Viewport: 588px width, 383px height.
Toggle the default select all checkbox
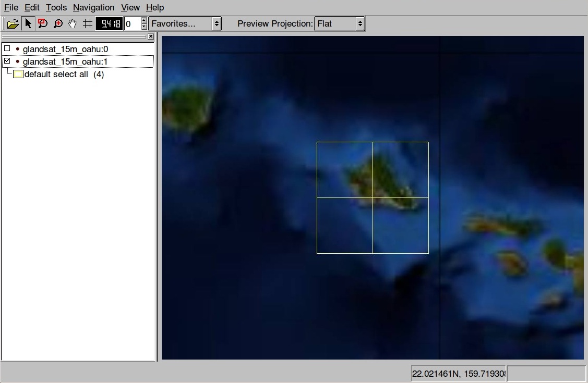point(18,74)
